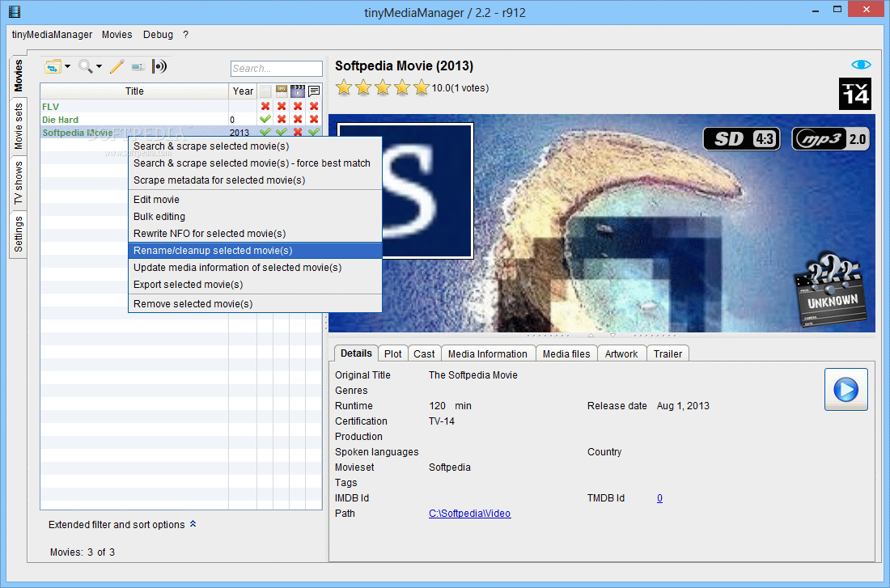Screen dimensions: 890x588
Task: Choose Rewrite NFO for selected movie(s)
Action: click(255, 233)
